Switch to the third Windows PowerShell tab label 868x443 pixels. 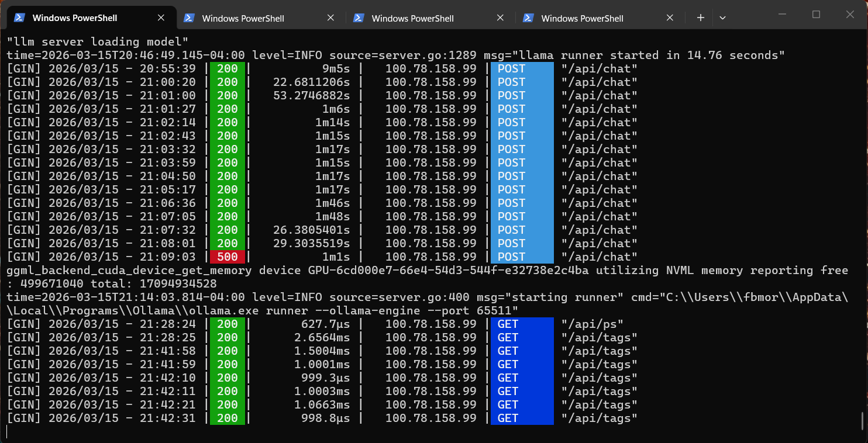coord(413,18)
